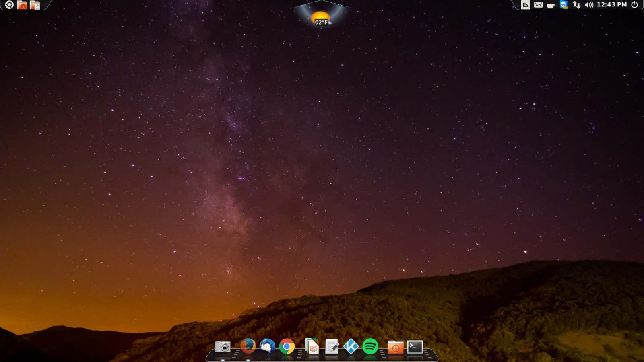The image size is (644, 362).
Task: Open the mail envelope indicator
Action: point(538,5)
